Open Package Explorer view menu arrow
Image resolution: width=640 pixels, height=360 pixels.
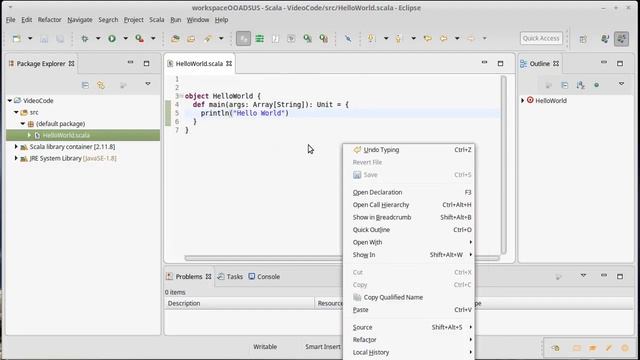click(148, 84)
